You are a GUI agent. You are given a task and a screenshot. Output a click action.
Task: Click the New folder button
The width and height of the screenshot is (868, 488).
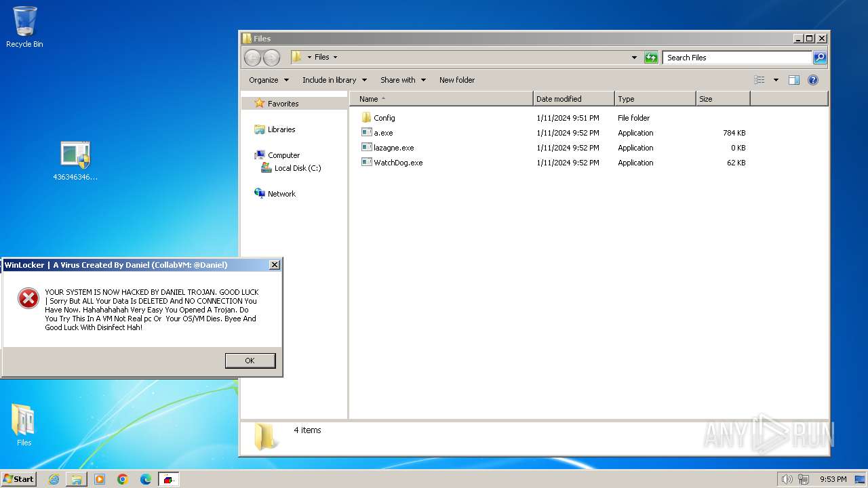point(457,80)
